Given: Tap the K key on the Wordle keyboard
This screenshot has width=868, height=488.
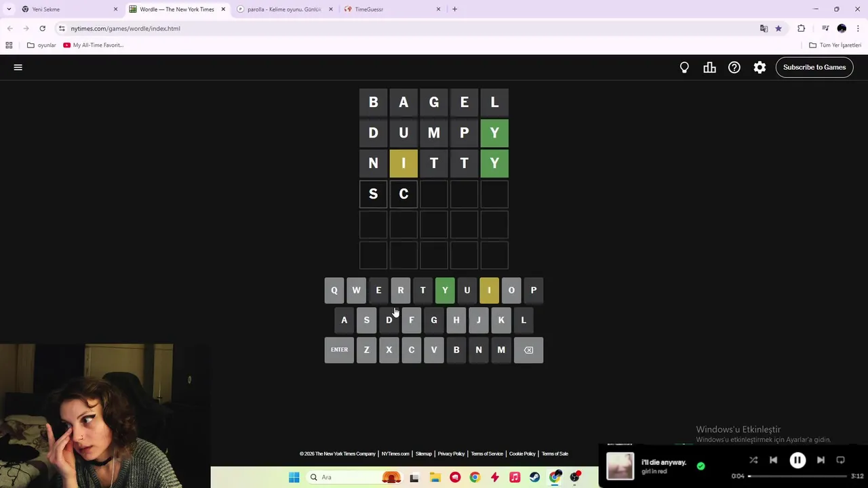Looking at the screenshot, I should [501, 320].
